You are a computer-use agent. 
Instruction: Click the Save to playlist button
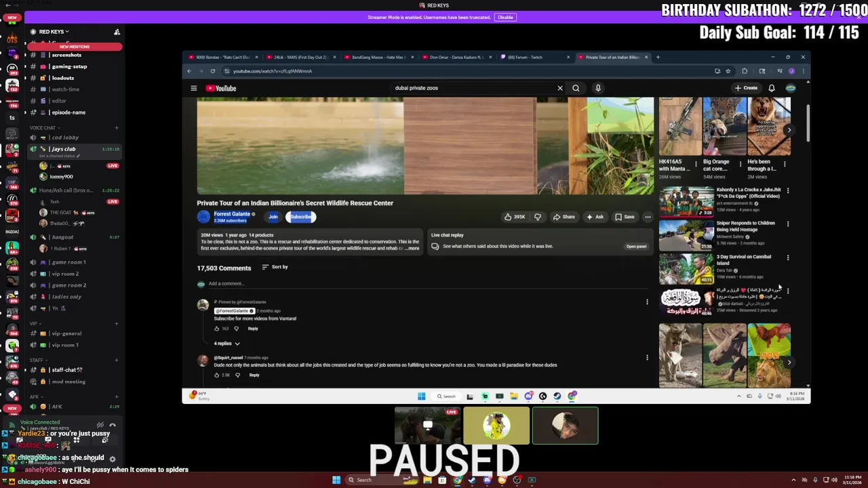pos(625,217)
